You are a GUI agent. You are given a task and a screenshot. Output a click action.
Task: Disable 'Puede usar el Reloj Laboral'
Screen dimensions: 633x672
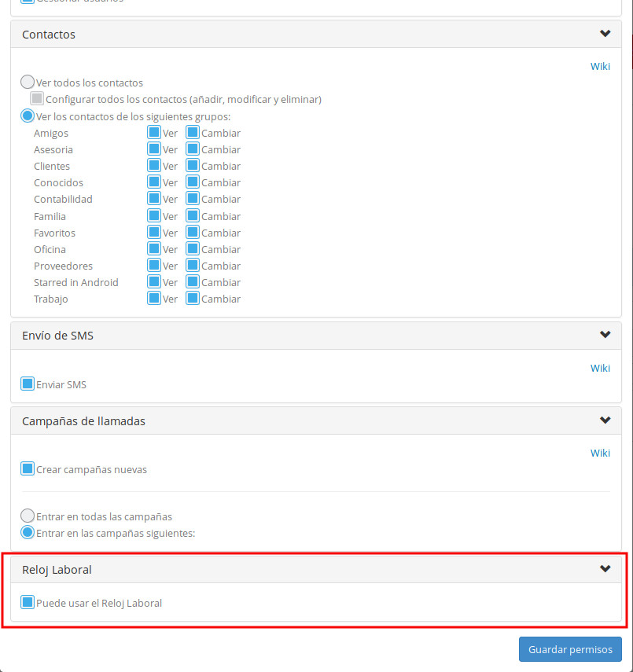28,603
